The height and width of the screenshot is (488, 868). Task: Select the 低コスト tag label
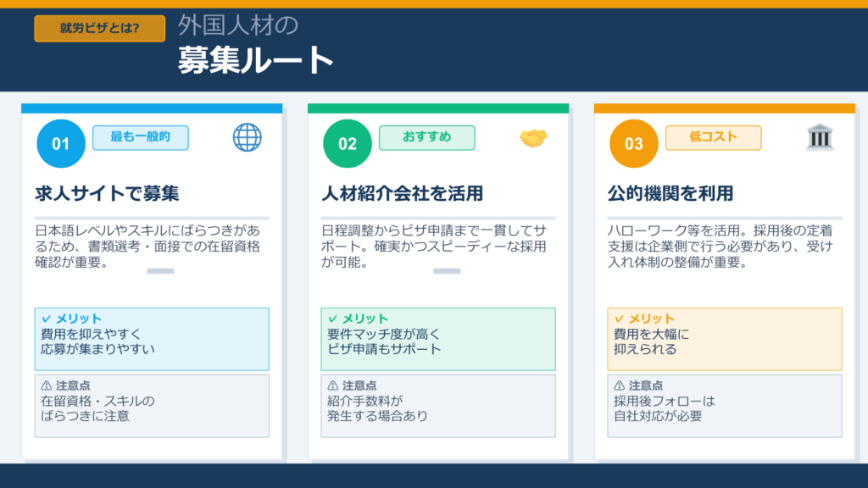(x=713, y=137)
